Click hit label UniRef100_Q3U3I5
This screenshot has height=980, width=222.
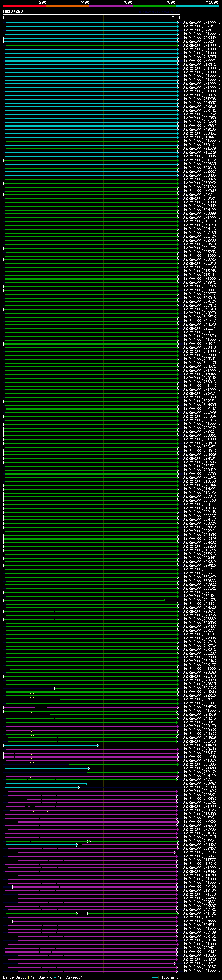click(x=199, y=95)
